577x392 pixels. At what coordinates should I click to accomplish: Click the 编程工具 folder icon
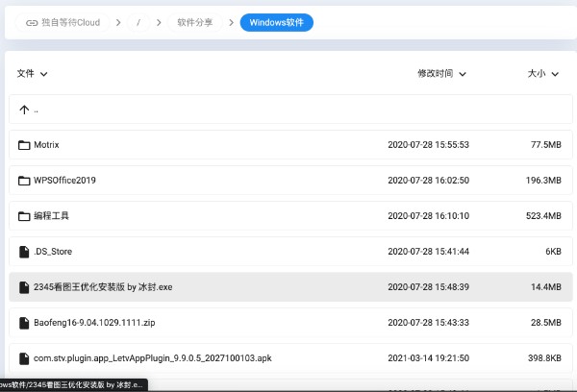point(25,216)
